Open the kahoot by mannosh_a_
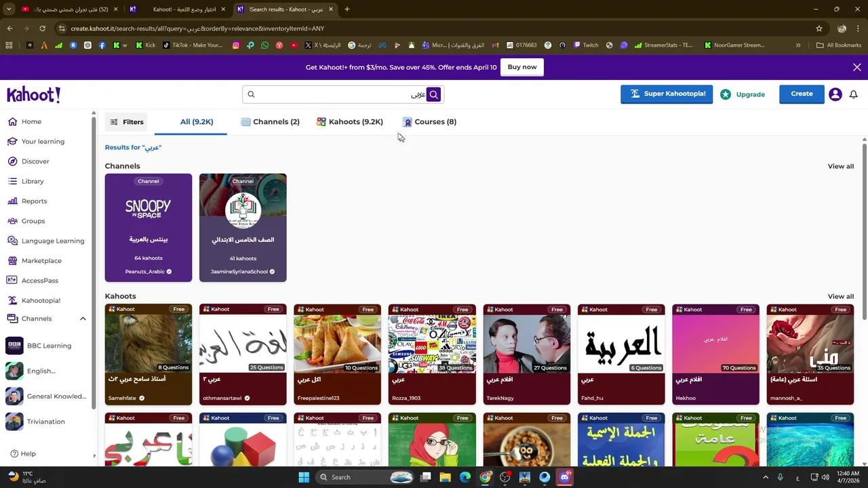Image resolution: width=868 pixels, height=488 pixels. [810, 354]
